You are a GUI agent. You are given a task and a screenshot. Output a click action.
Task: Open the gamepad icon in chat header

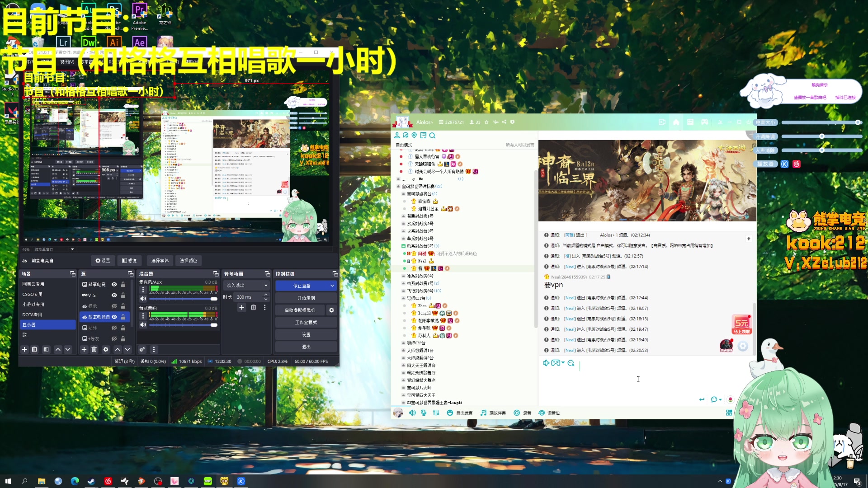[x=704, y=122]
